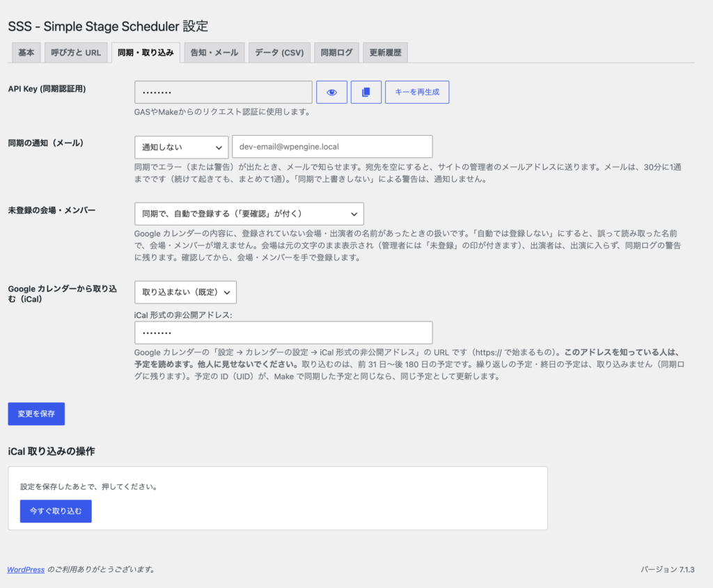The image size is (713, 588).
Task: Click the キーを再生成 button
Action: [417, 93]
